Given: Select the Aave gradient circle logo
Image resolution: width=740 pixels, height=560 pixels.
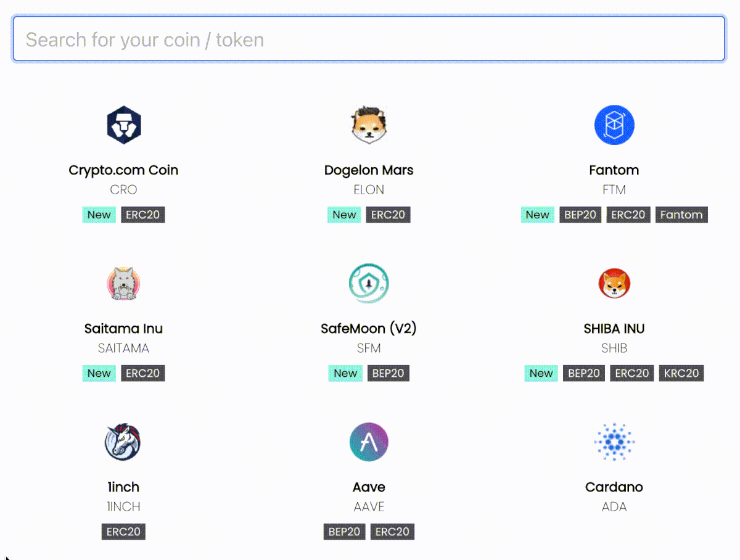Looking at the screenshot, I should click(369, 442).
